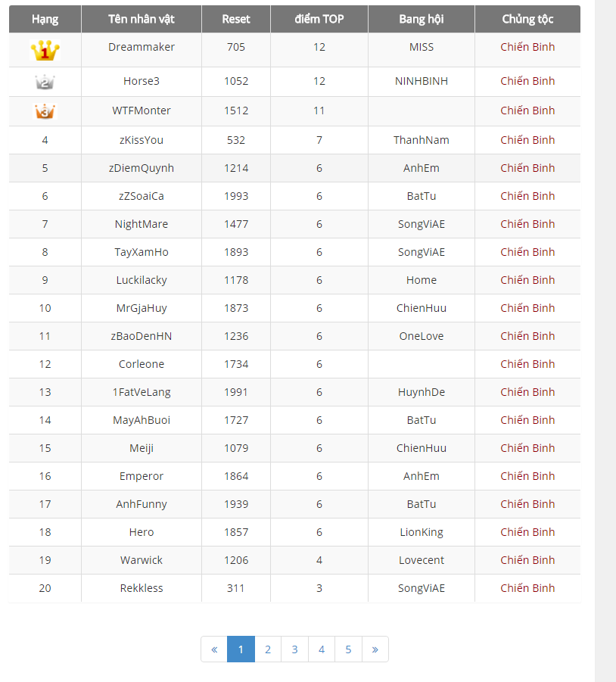Open Chiến Binh link in Horse3 row
The height and width of the screenshot is (682, 616).
527,81
